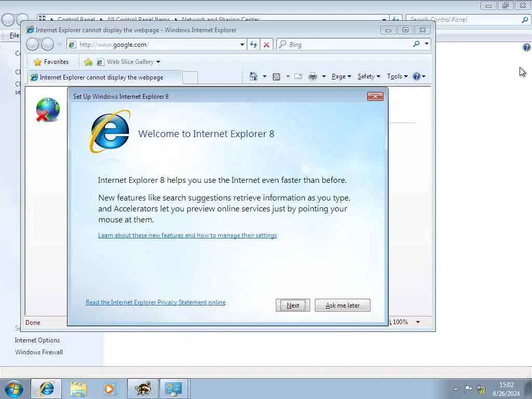532x399 pixels.
Task: Open the Safety menu
Action: [369, 76]
